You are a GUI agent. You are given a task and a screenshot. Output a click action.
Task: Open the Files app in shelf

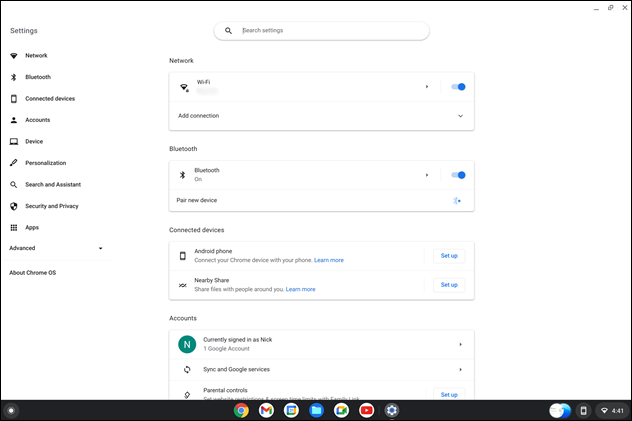pyautogui.click(x=316, y=410)
